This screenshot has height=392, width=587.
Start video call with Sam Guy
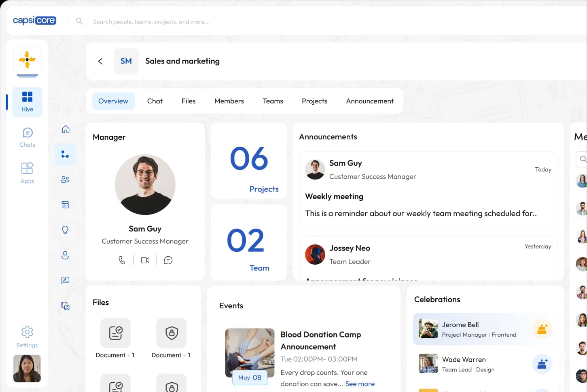tap(145, 260)
